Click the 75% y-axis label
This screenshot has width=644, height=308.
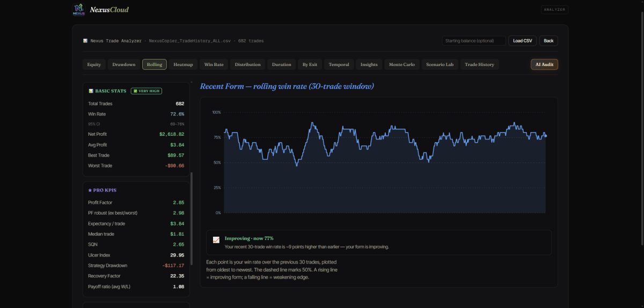coord(217,137)
